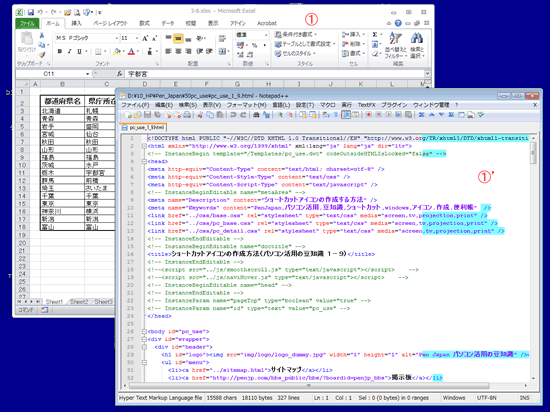Click the Excel Insert Function fx button

(119, 74)
